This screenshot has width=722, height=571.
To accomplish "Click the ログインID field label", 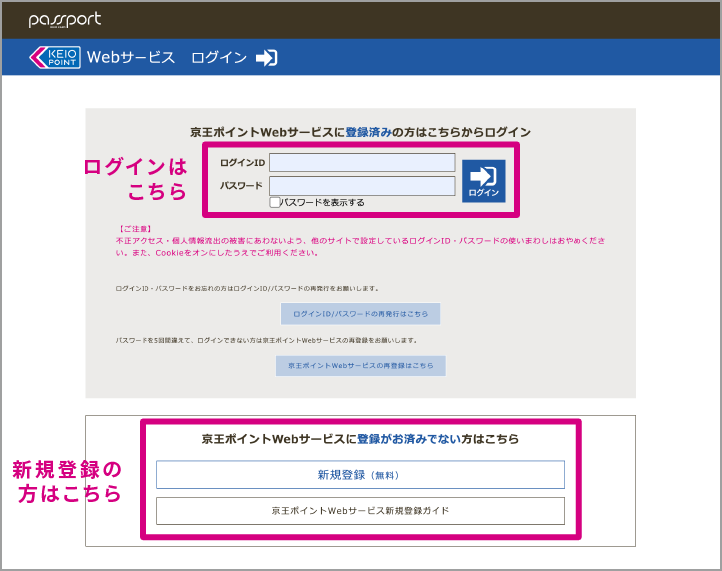I will click(x=242, y=162).
